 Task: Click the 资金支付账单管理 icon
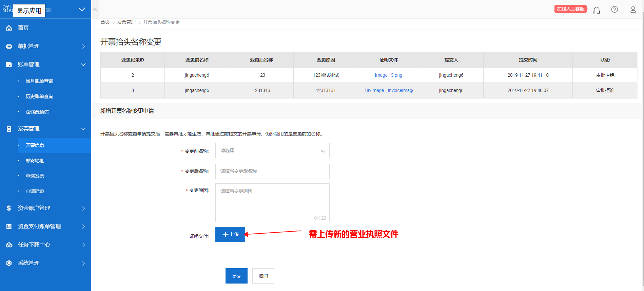[x=9, y=226]
